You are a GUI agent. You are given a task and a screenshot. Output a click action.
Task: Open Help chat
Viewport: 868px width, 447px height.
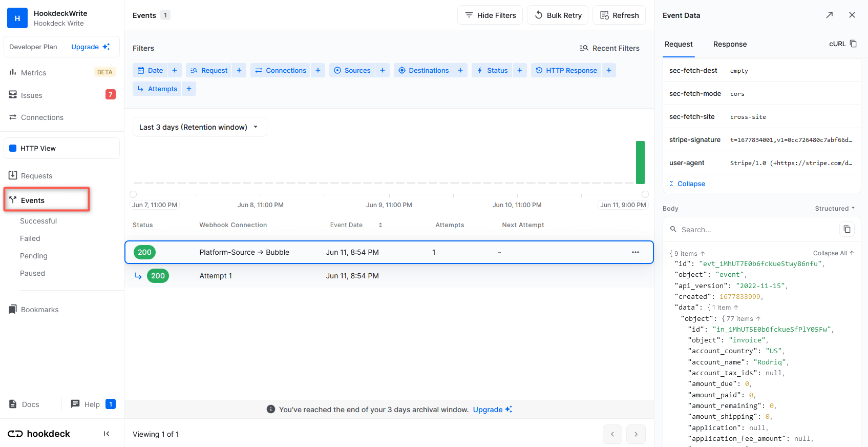(x=92, y=404)
